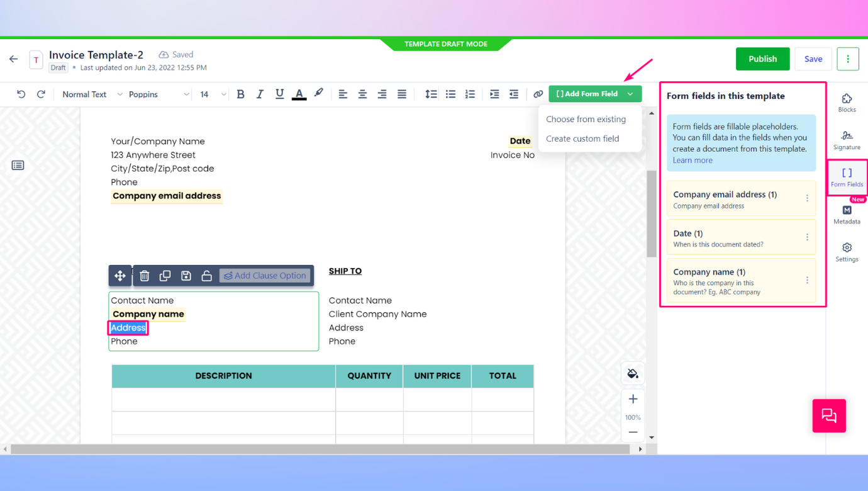The width and height of the screenshot is (868, 491).
Task: Increase paragraph indent
Action: pyautogui.click(x=494, y=94)
